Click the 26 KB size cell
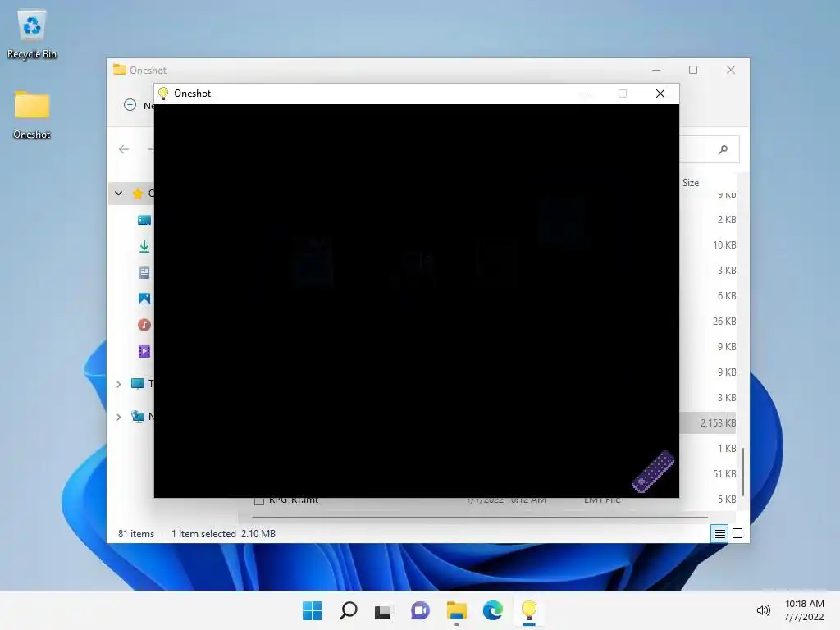Image resolution: width=840 pixels, height=630 pixels. coord(724,322)
